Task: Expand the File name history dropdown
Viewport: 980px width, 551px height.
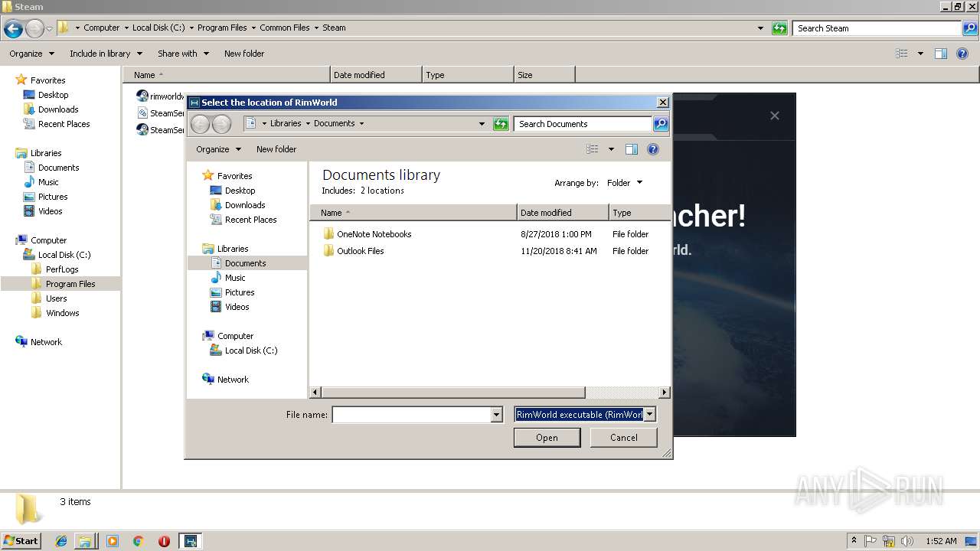Action: tap(495, 415)
